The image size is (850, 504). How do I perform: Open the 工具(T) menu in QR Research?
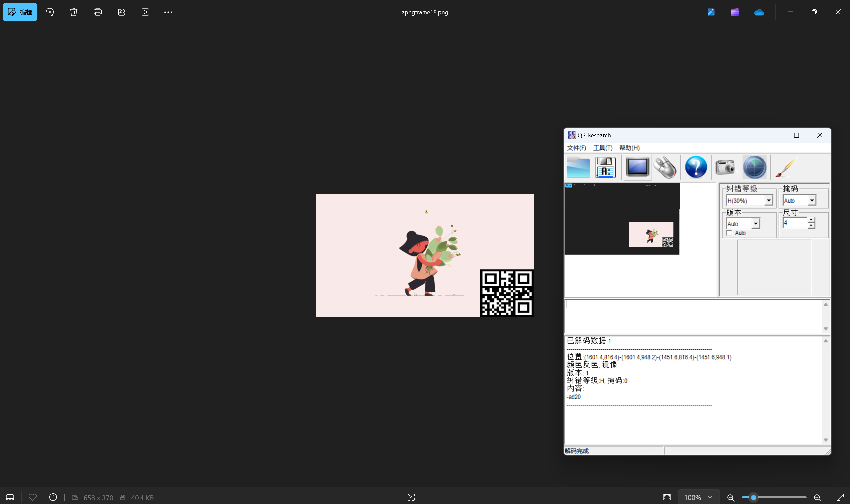[x=602, y=148]
